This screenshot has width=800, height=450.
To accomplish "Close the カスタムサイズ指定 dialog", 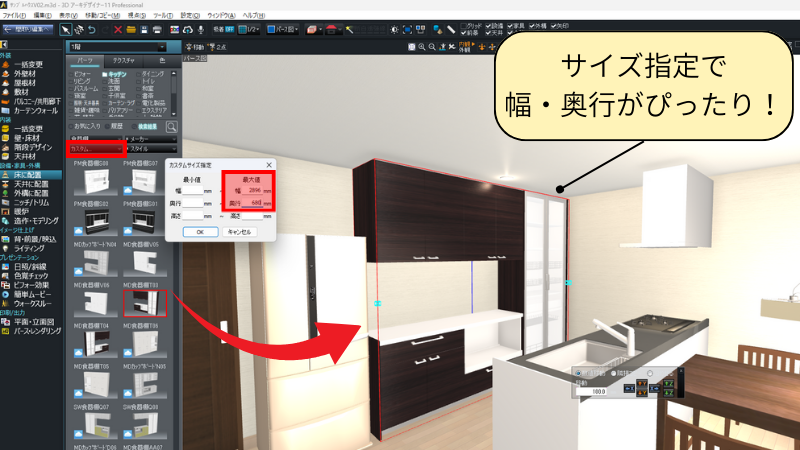I will 269,165.
